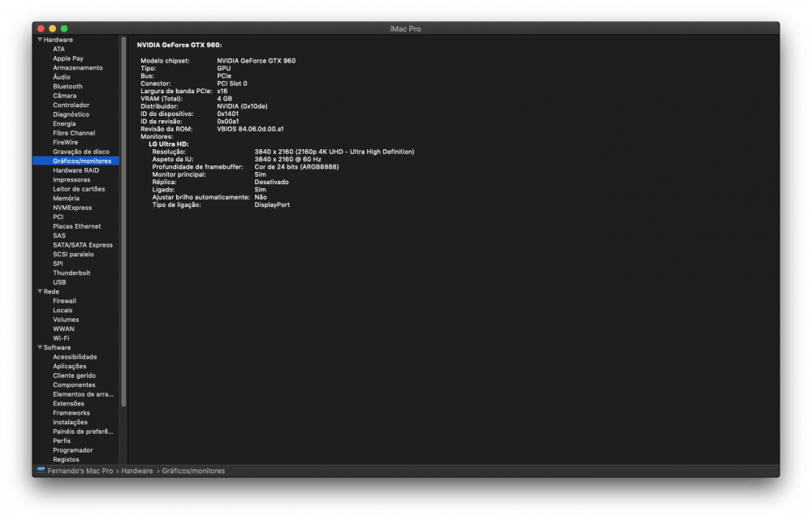Click Fernando's Mac Pro in path bar
Image resolution: width=812 pixels, height=520 pixels.
pos(80,471)
